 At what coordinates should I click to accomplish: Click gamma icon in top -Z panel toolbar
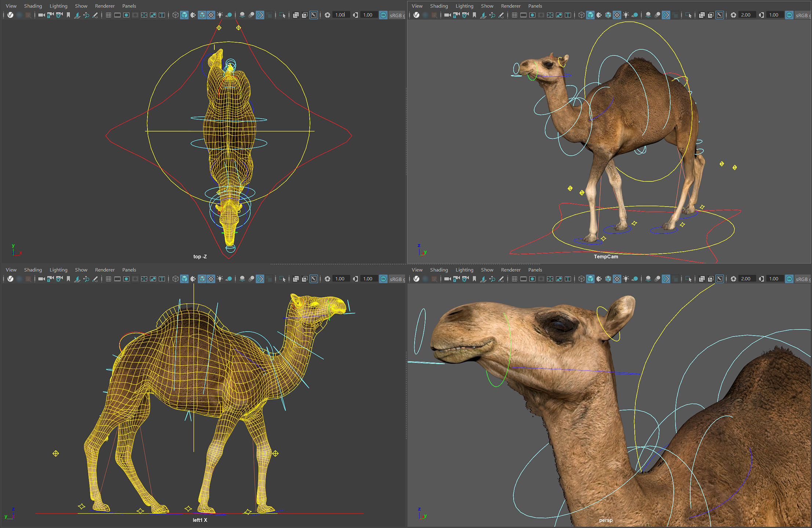click(355, 15)
